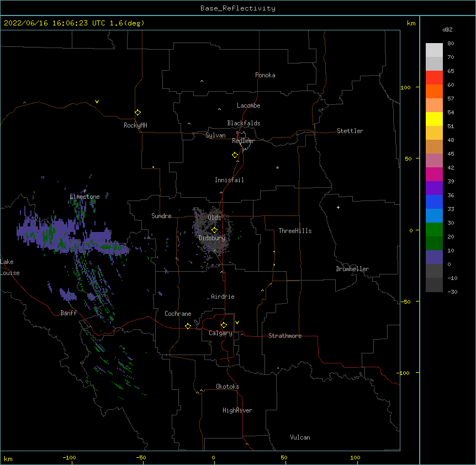Click the Strathmore label
Screen dimensions: 476x465
[x=285, y=336]
